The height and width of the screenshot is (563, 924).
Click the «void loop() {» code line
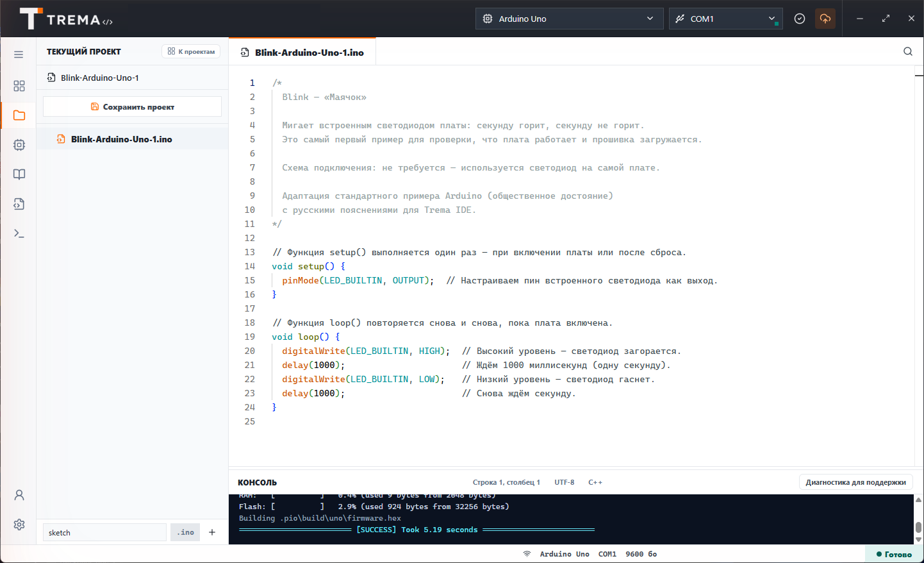[x=306, y=337]
